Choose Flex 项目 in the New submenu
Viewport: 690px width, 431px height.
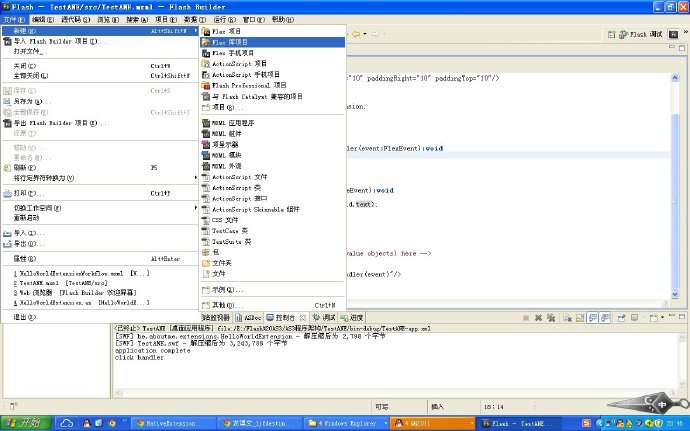[272, 31]
